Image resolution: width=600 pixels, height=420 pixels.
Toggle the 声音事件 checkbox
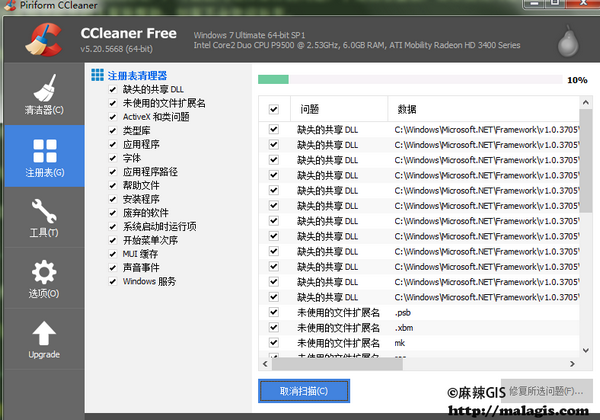(x=112, y=268)
